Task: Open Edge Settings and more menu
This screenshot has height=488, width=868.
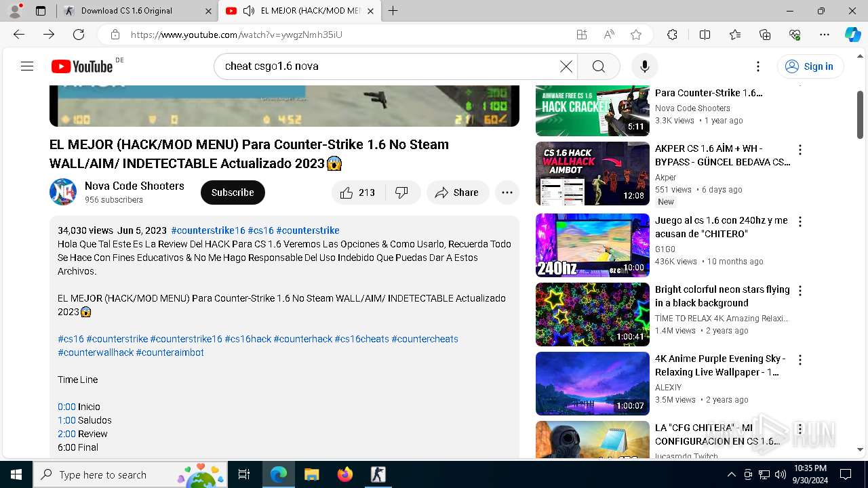Action: pos(825,35)
